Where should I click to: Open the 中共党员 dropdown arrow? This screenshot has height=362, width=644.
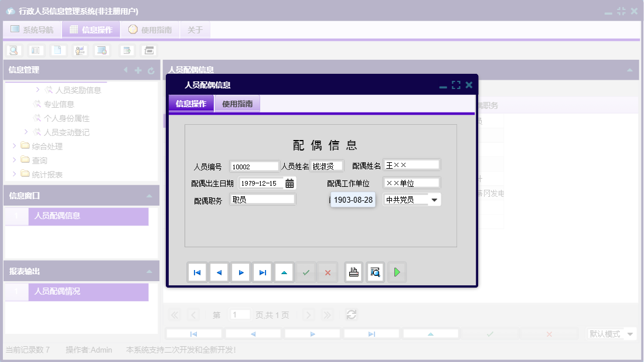434,200
